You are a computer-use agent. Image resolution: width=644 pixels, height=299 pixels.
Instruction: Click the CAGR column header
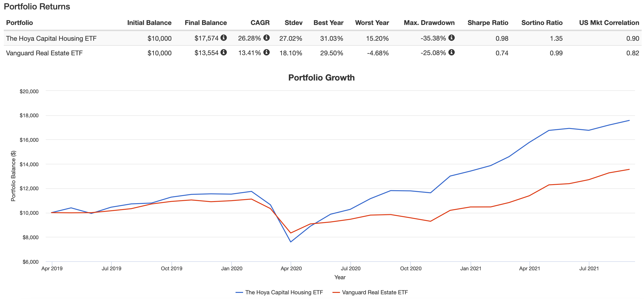[260, 23]
